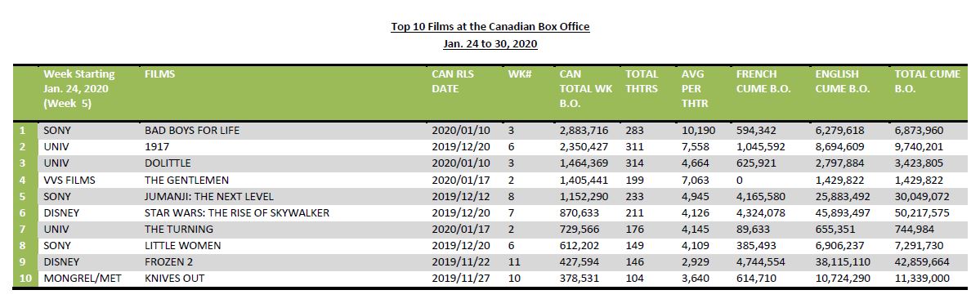Select the 'Jan. 24 to 30, 2020' date subtitle
980x299 pixels.
pos(490,44)
